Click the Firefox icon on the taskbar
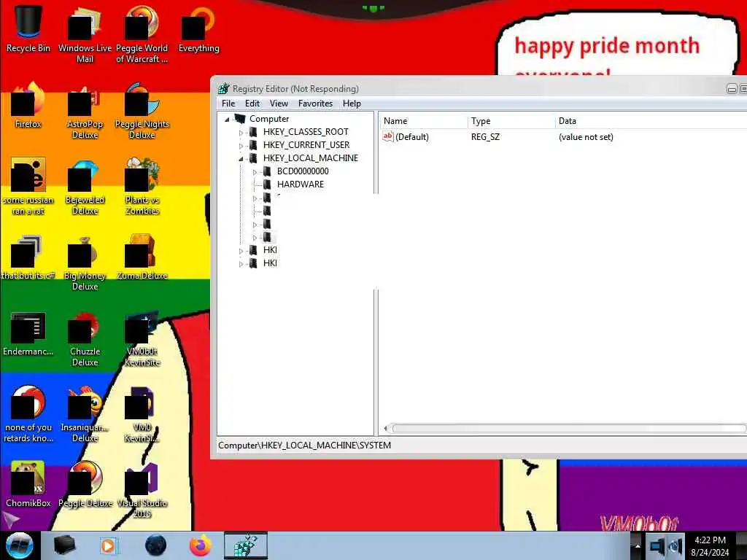The height and width of the screenshot is (560, 747). click(201, 545)
